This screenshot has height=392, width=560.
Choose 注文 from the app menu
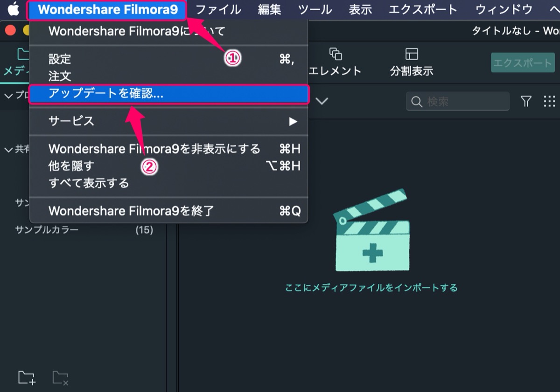coord(168,76)
